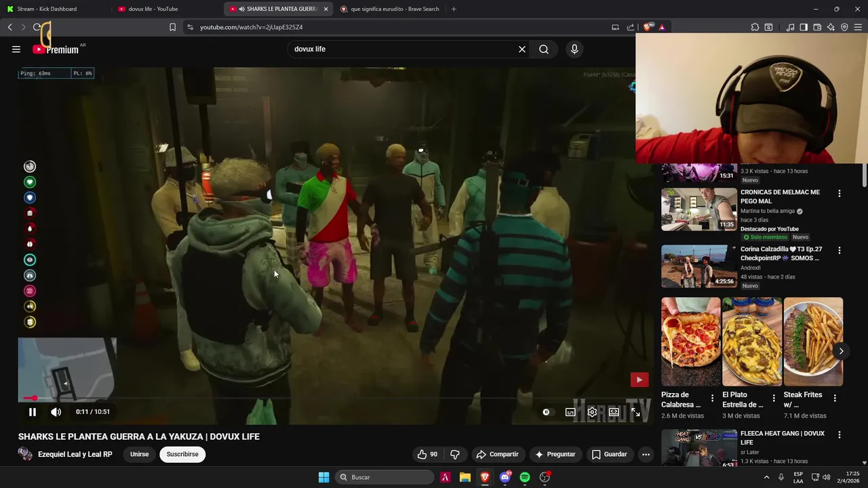Open File Explorer from the taskbar

click(465, 477)
